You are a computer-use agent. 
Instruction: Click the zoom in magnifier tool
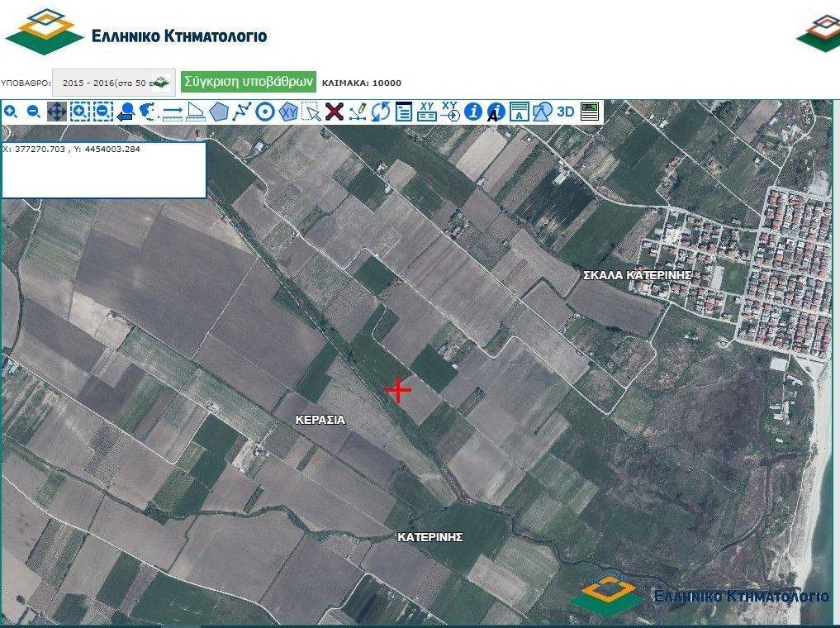pos(11,112)
